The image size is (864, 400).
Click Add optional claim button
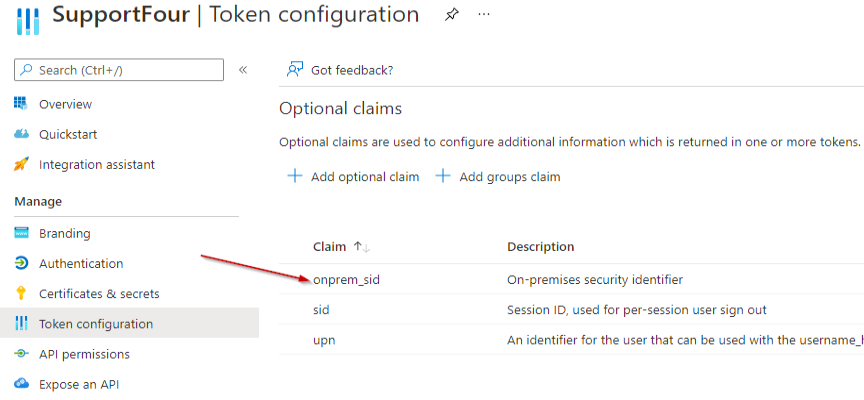pos(353,177)
